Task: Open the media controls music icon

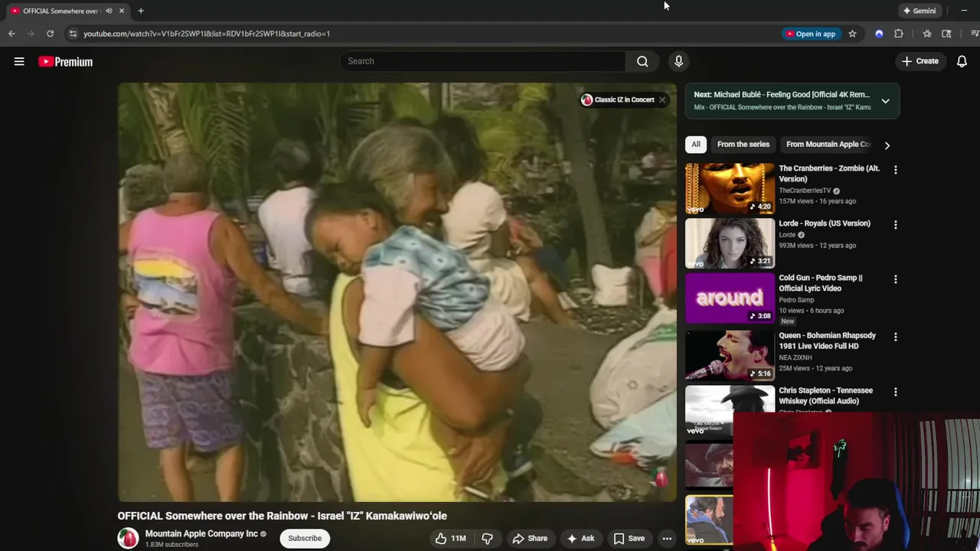Action: 975,34
